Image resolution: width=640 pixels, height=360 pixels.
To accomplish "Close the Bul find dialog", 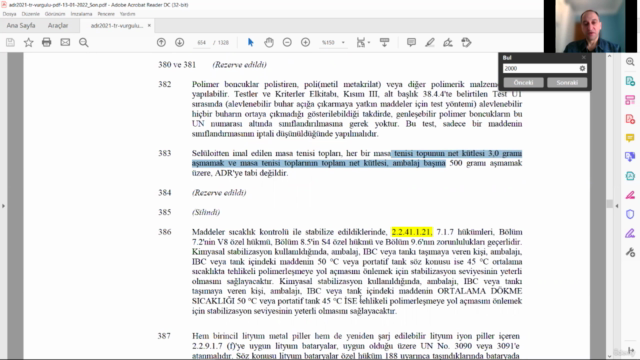I will (x=583, y=58).
